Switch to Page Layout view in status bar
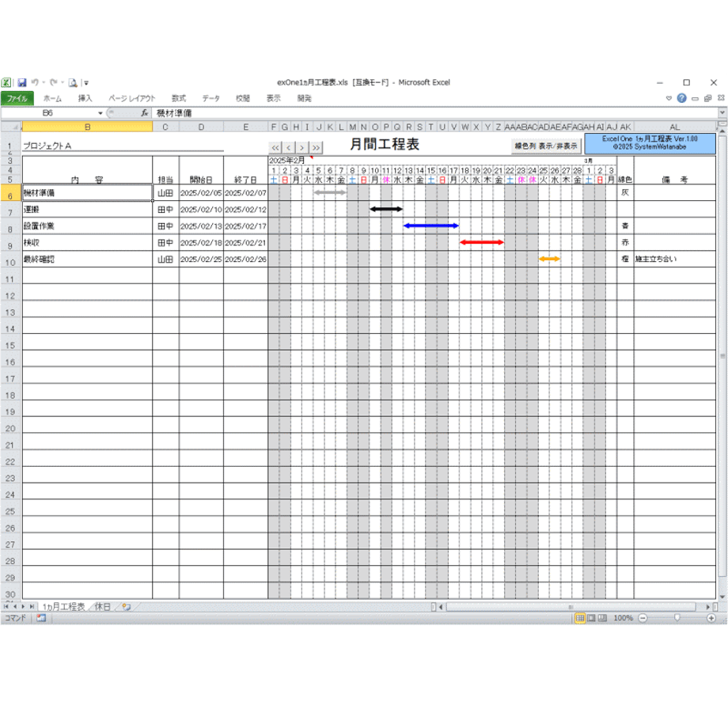Image resolution: width=728 pixels, height=728 pixels. click(592, 618)
